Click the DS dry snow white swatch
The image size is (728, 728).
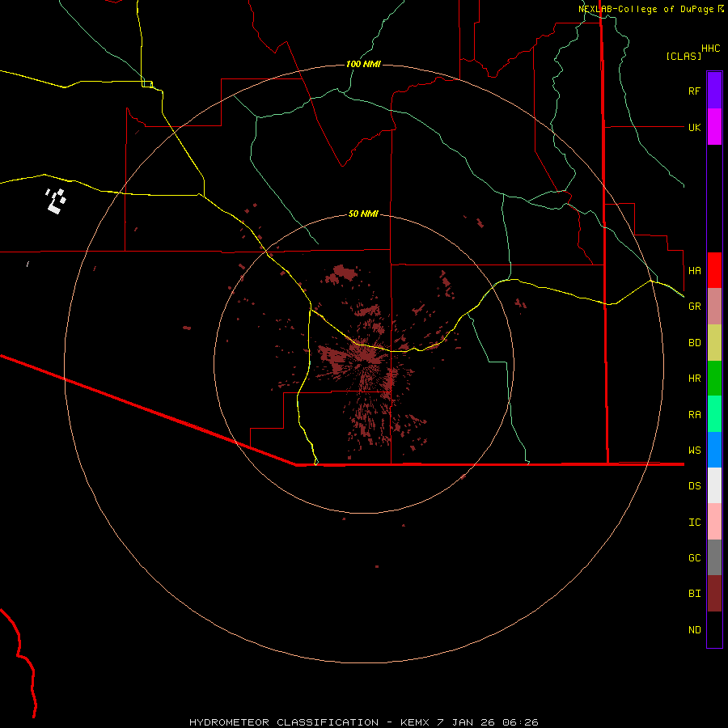(714, 485)
